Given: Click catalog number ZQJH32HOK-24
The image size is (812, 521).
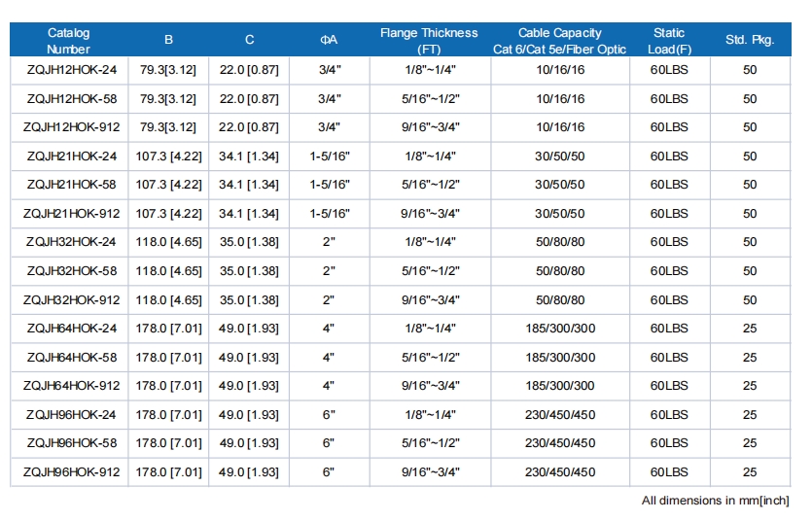Looking at the screenshot, I should pyautogui.click(x=71, y=242).
